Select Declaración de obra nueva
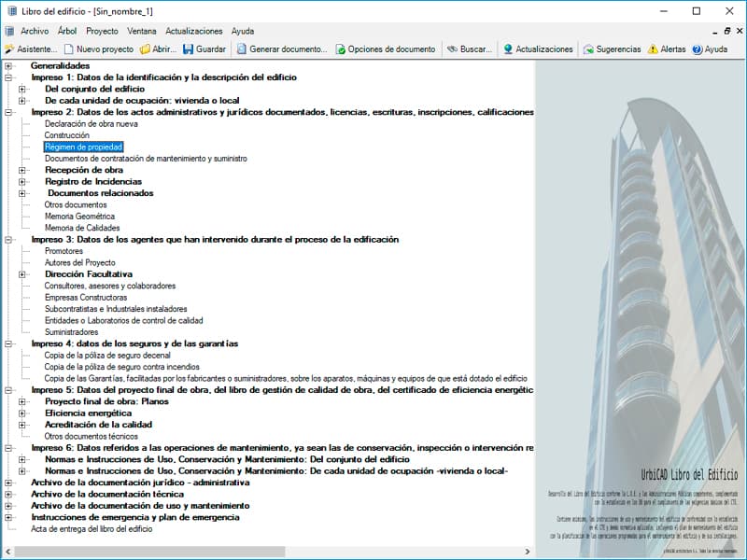Screen dimensions: 747x560 (x=91, y=124)
